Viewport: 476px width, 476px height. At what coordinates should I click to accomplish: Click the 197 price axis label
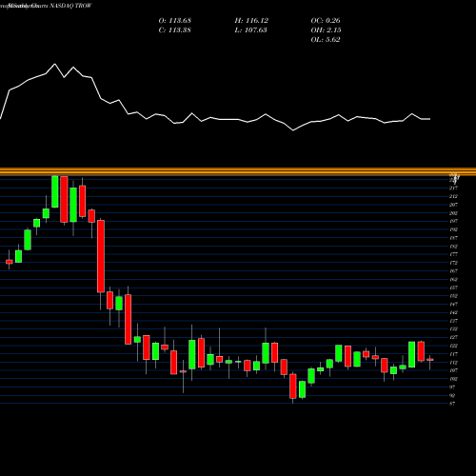coord(453,221)
